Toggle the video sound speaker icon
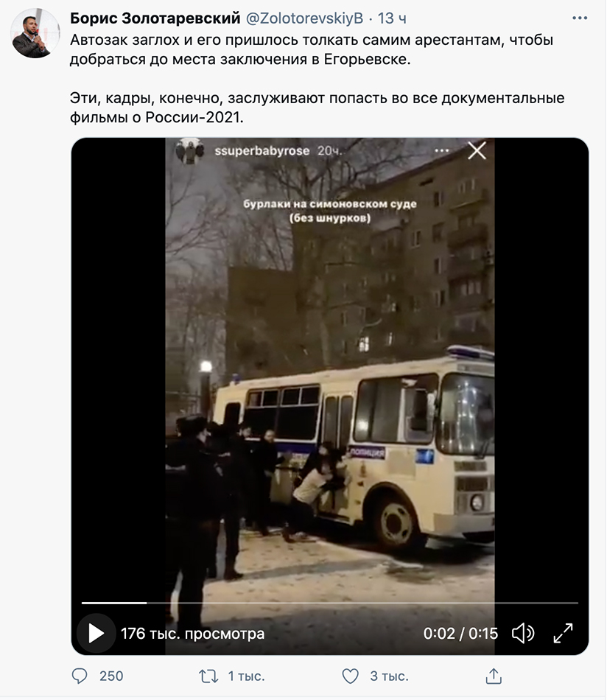The height and width of the screenshot is (700, 607). click(522, 633)
